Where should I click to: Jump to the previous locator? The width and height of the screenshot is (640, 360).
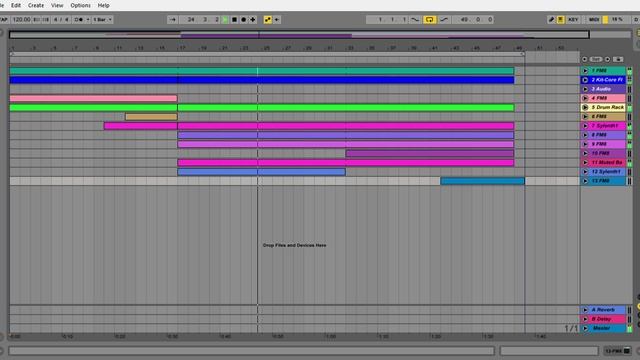pyautogui.click(x=584, y=60)
